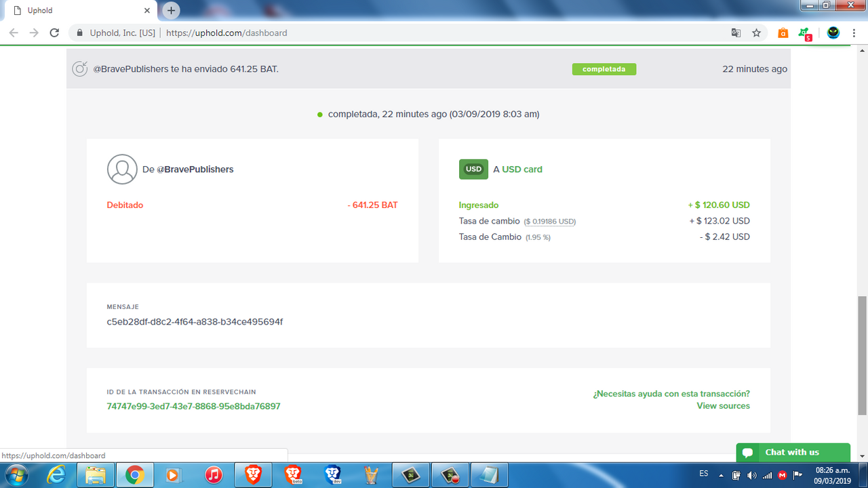
Task: Open the Chrome profile avatar
Action: (833, 33)
